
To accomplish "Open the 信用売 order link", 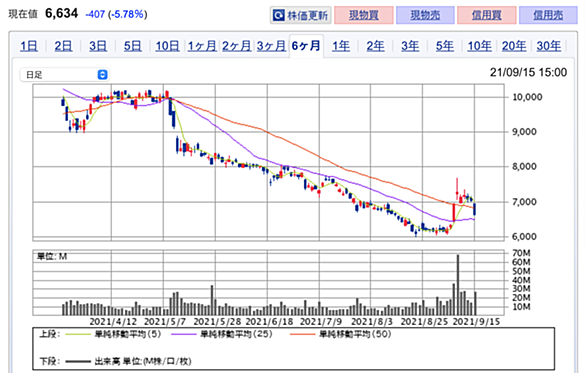I will tap(548, 15).
